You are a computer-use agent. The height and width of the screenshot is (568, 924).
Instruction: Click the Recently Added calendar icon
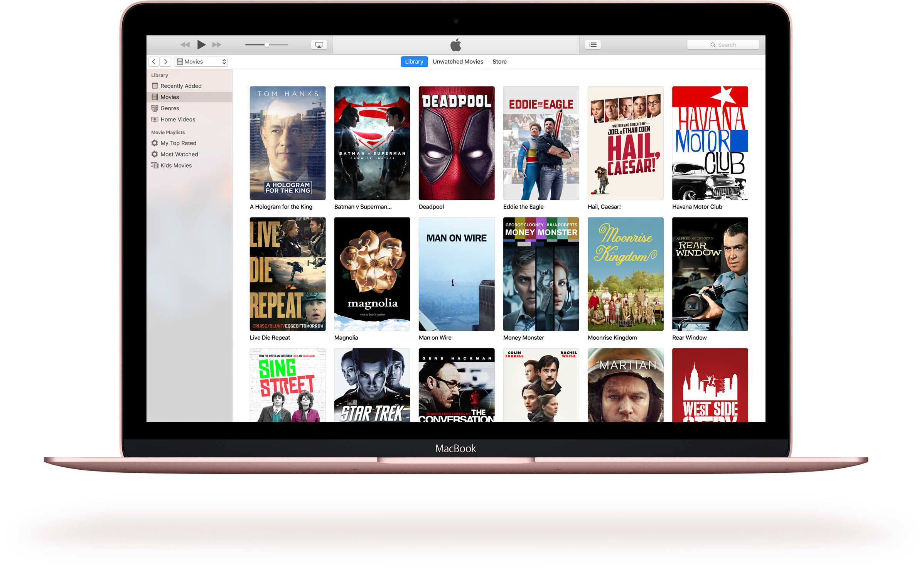[155, 86]
